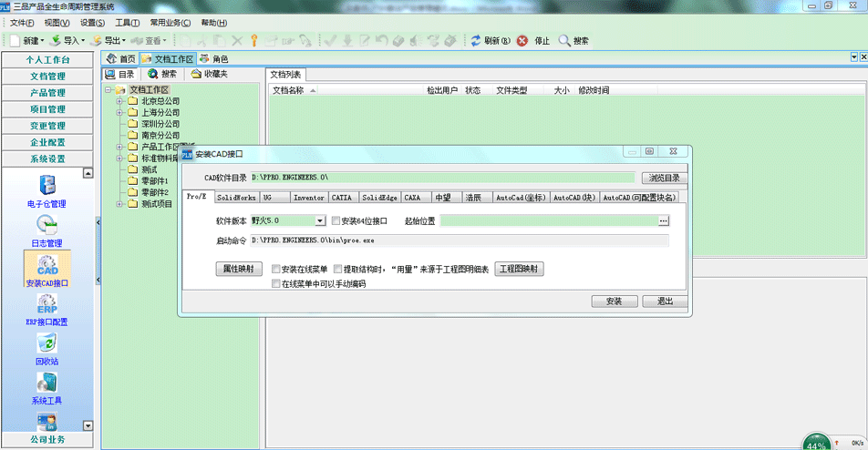Click the 浏览目录 button
The height and width of the screenshot is (450, 868).
(665, 178)
